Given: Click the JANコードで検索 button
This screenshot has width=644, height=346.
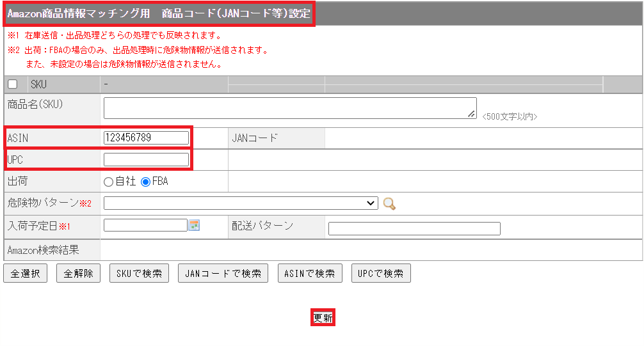Looking at the screenshot, I should (223, 273).
